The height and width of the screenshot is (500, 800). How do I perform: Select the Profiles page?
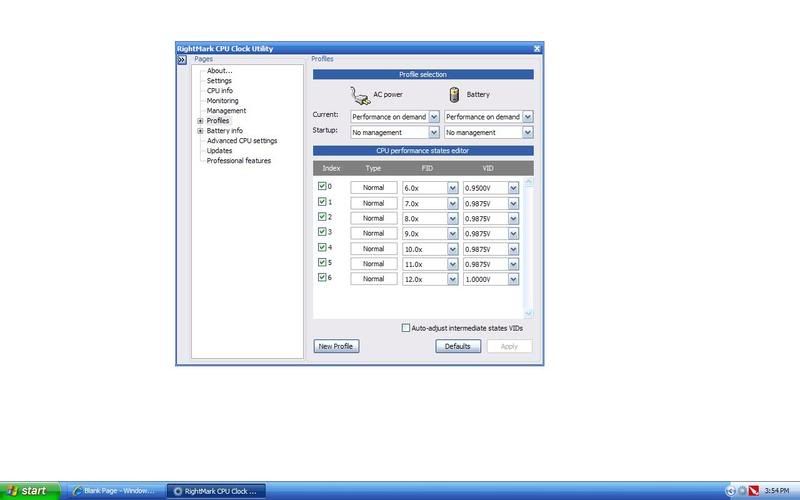click(x=218, y=120)
